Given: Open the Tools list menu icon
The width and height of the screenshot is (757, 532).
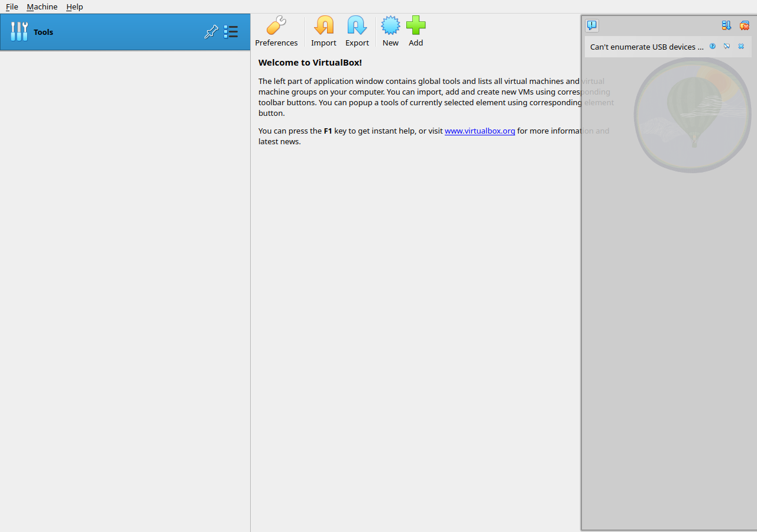Looking at the screenshot, I should point(231,32).
